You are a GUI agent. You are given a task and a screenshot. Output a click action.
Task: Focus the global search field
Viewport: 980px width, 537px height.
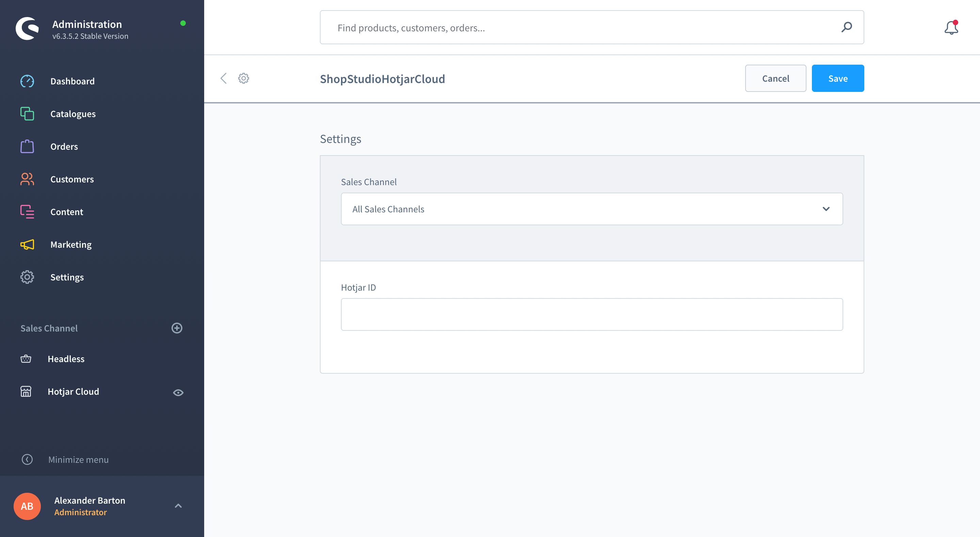point(592,28)
